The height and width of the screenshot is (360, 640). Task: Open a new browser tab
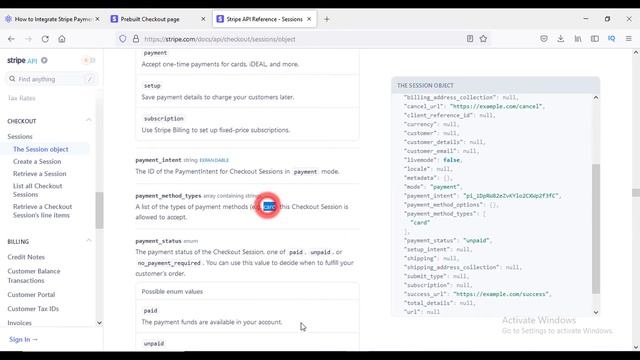pyautogui.click(x=327, y=19)
